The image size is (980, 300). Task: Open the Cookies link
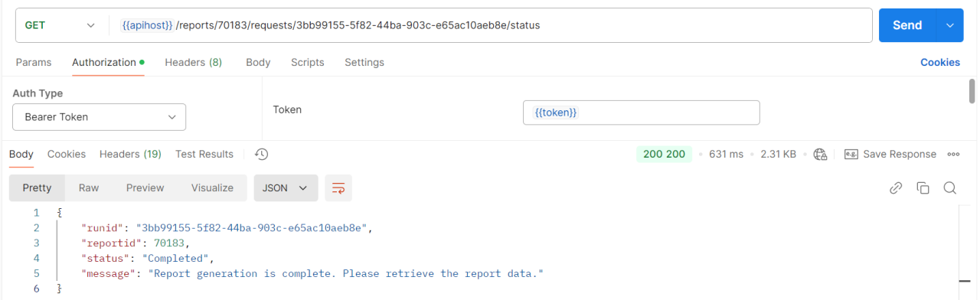pos(940,62)
